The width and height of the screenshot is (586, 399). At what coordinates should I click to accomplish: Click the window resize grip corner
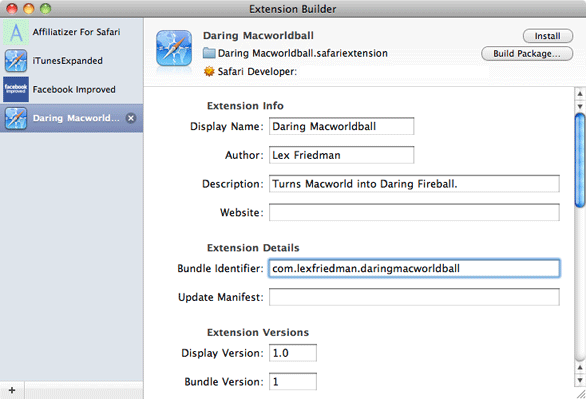580,394
